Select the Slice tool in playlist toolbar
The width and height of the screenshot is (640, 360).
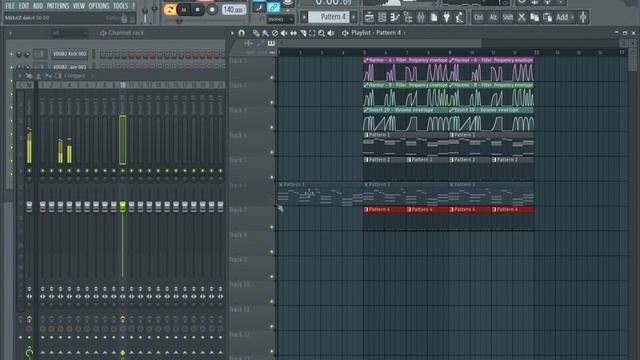pyautogui.click(x=303, y=33)
